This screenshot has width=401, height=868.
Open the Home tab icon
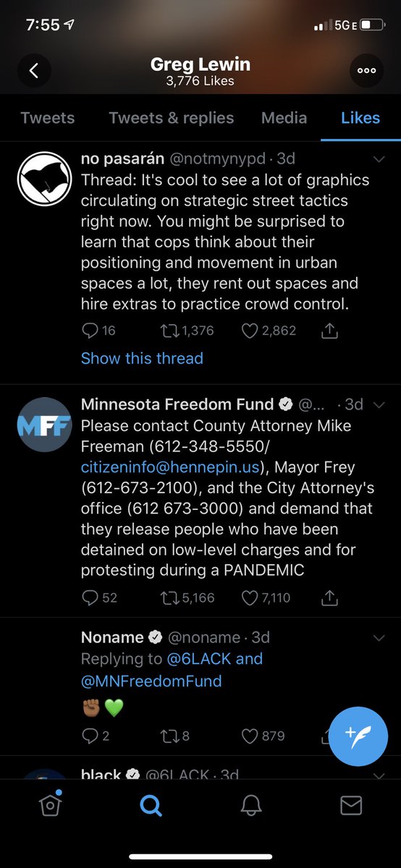[x=50, y=805]
